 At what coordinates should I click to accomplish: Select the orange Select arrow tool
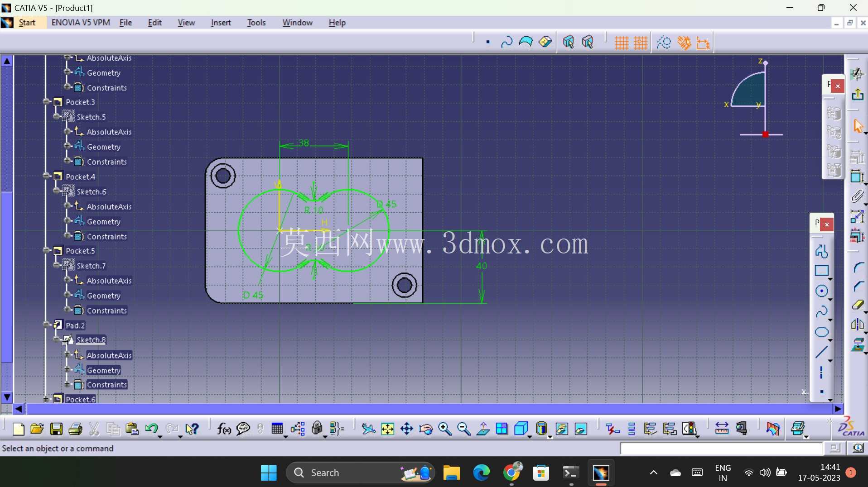pyautogui.click(x=858, y=125)
